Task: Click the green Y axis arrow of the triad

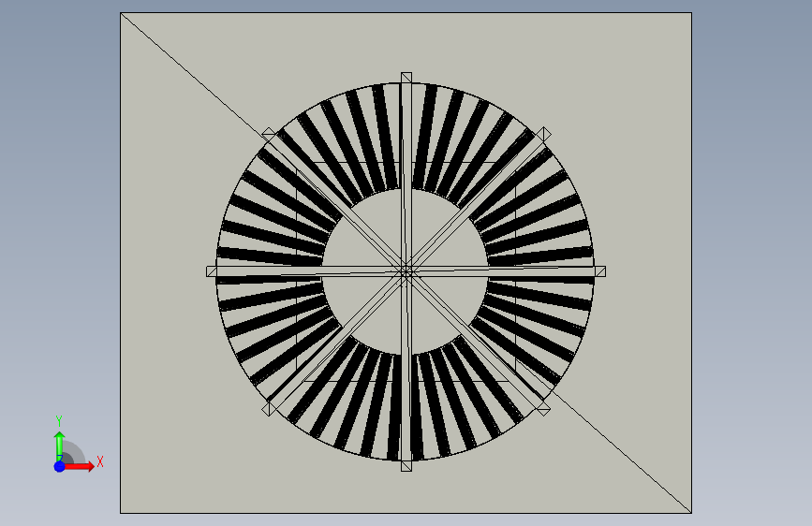Action: pos(60,446)
